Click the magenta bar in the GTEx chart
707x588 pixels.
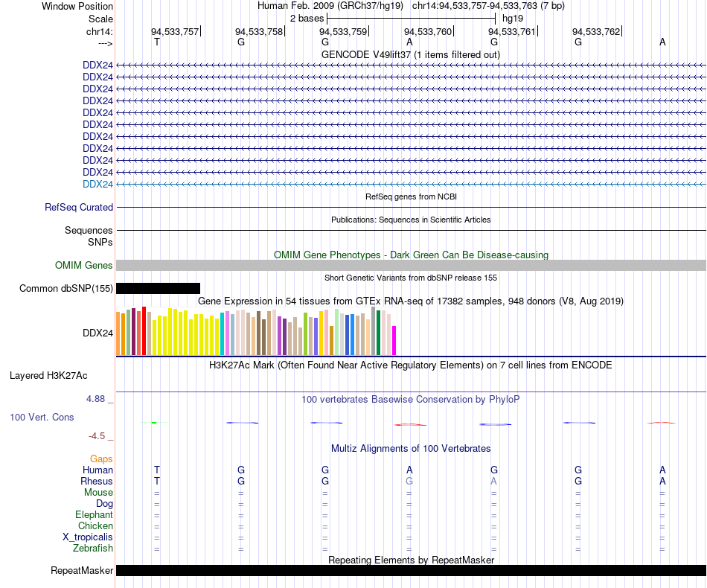[394, 340]
